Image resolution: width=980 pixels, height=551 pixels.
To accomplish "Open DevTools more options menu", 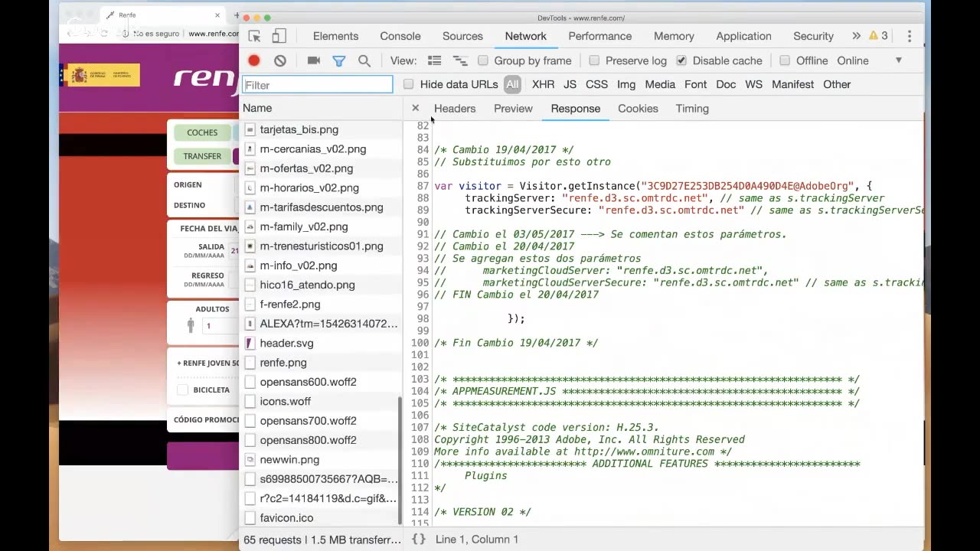I will click(x=909, y=36).
